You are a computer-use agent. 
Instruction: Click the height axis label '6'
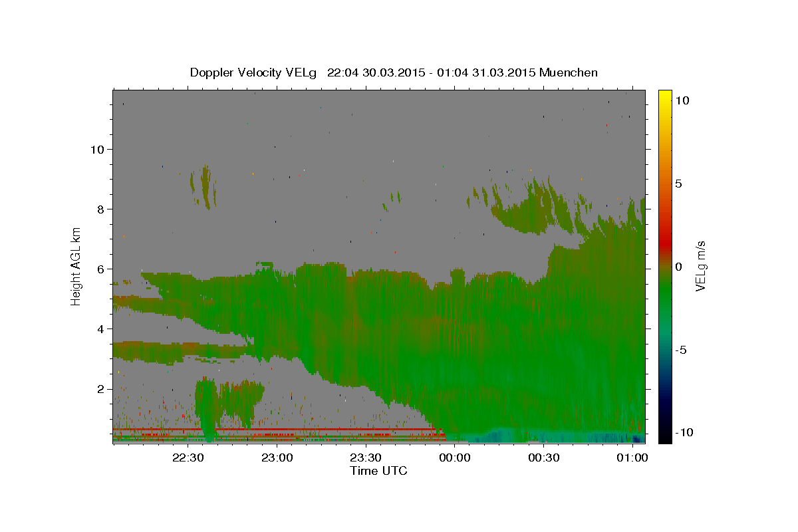[x=100, y=269]
